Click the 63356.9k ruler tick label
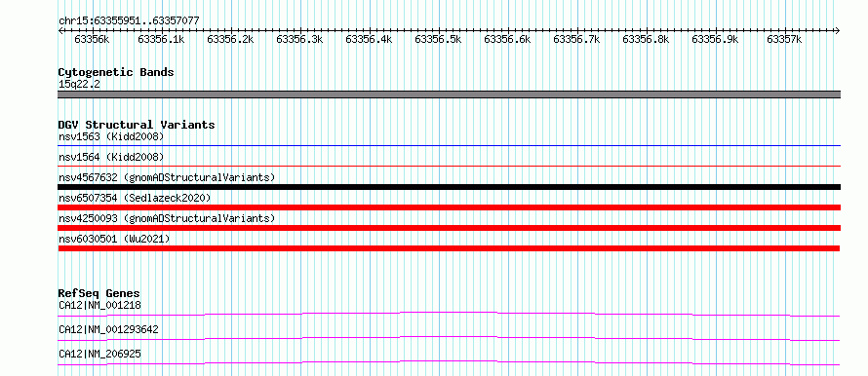Image resolution: width=868 pixels, height=376 pixels. (x=715, y=40)
